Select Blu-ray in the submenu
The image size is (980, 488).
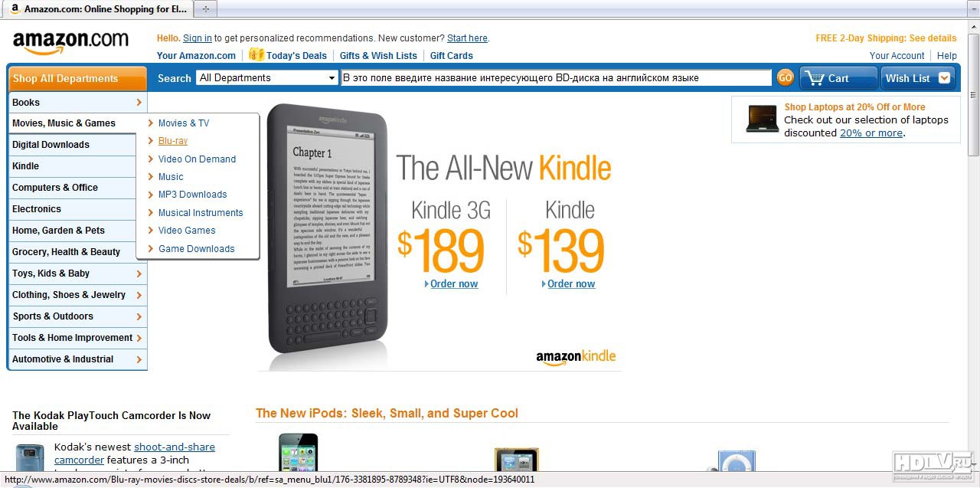[173, 141]
